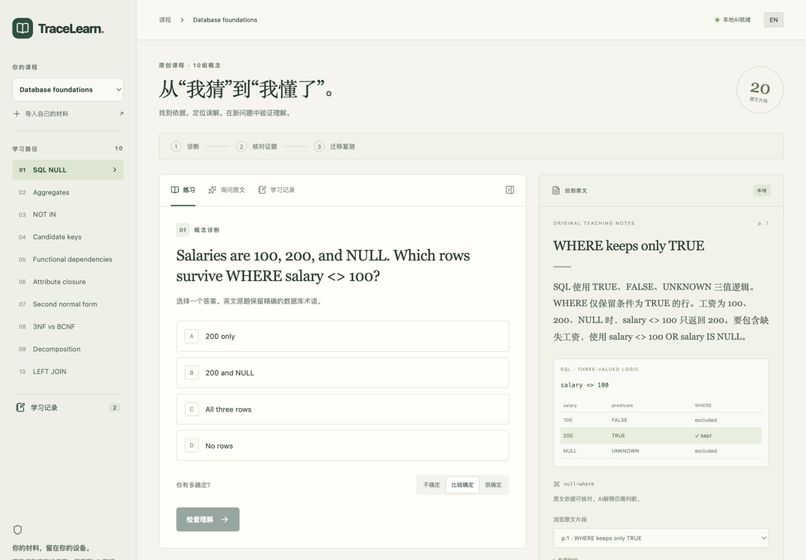Open the Database foundations course dropdown
The image size is (806, 560).
click(x=68, y=89)
